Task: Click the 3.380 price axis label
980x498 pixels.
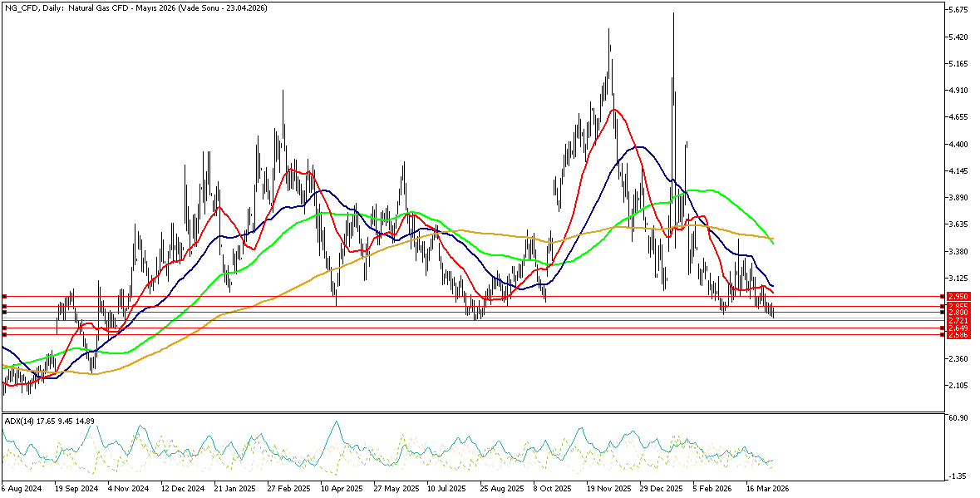Action: click(958, 251)
